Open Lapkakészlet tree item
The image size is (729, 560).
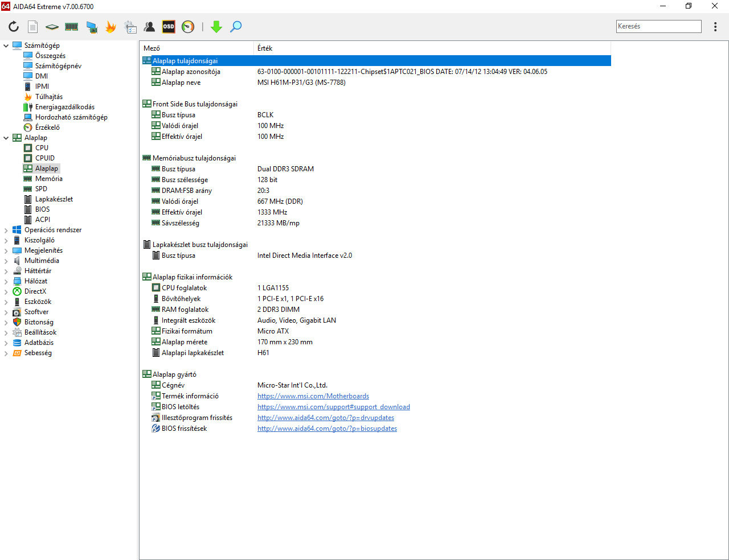coord(54,199)
